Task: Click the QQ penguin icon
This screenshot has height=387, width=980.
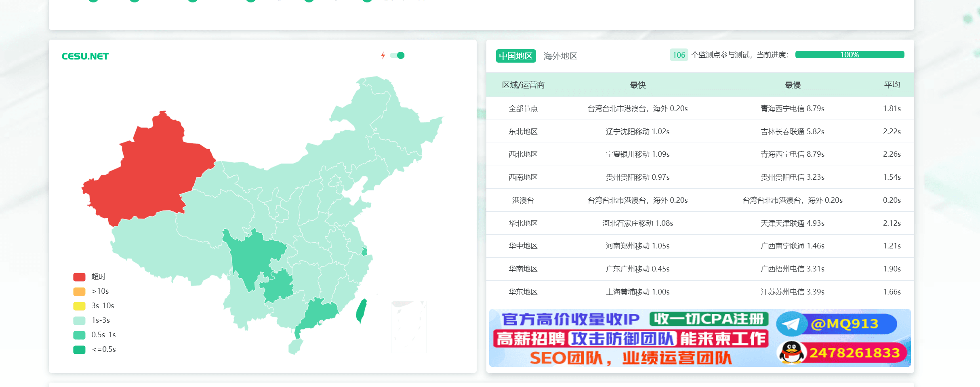Action: click(x=792, y=353)
